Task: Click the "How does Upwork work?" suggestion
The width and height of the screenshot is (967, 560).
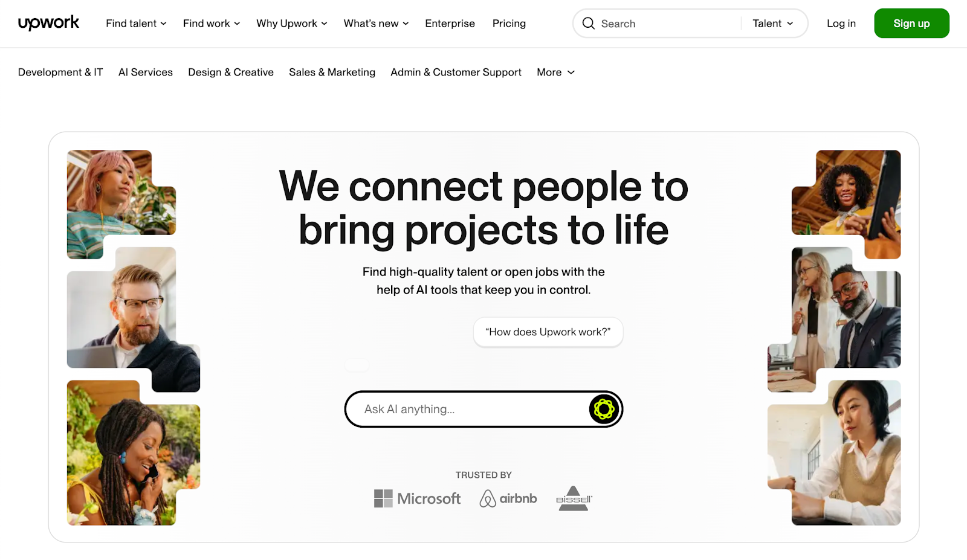Action: tap(548, 332)
